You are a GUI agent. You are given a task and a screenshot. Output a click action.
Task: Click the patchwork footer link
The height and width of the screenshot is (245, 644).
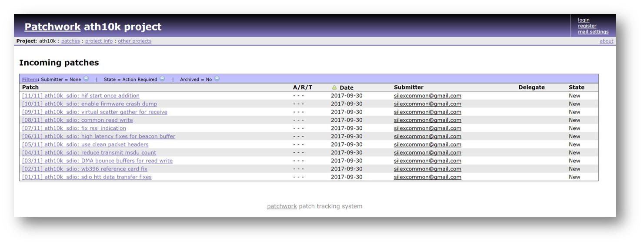click(x=282, y=206)
